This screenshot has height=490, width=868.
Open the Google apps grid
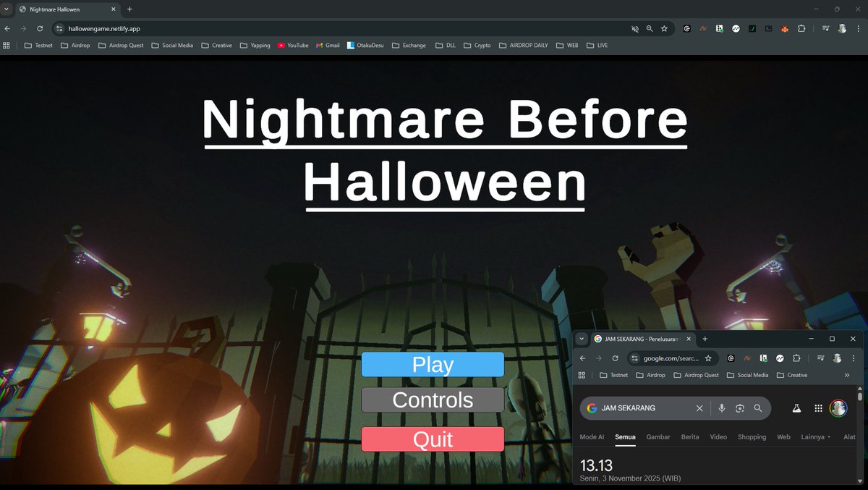click(x=818, y=408)
